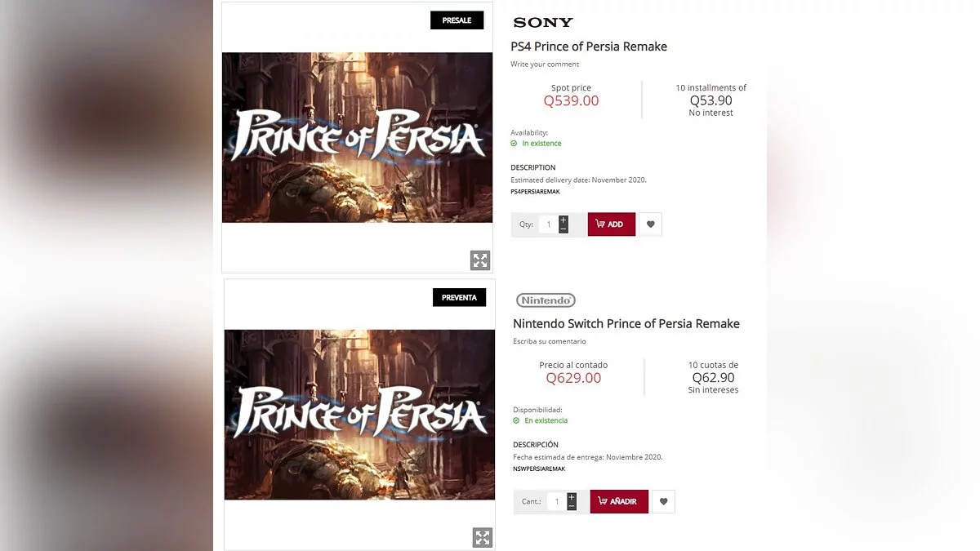Expand the PS4 product image fullscreen
The width and height of the screenshot is (980, 551).
click(480, 260)
